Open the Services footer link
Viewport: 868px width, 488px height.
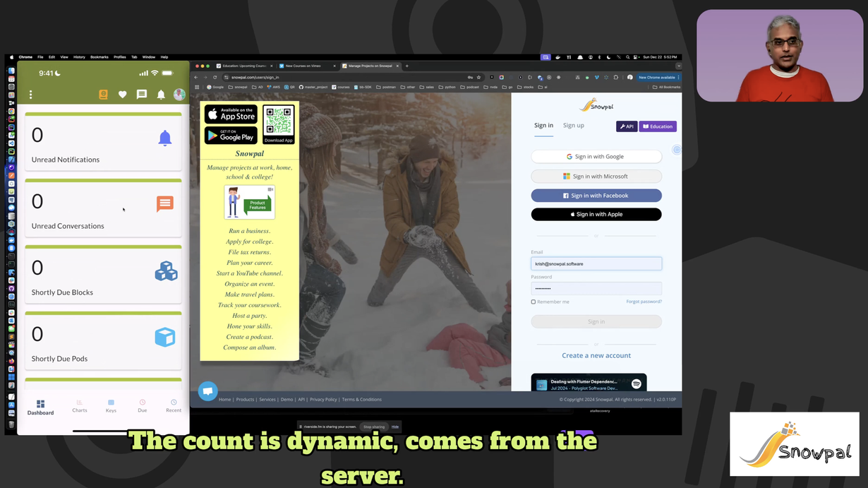(267, 400)
